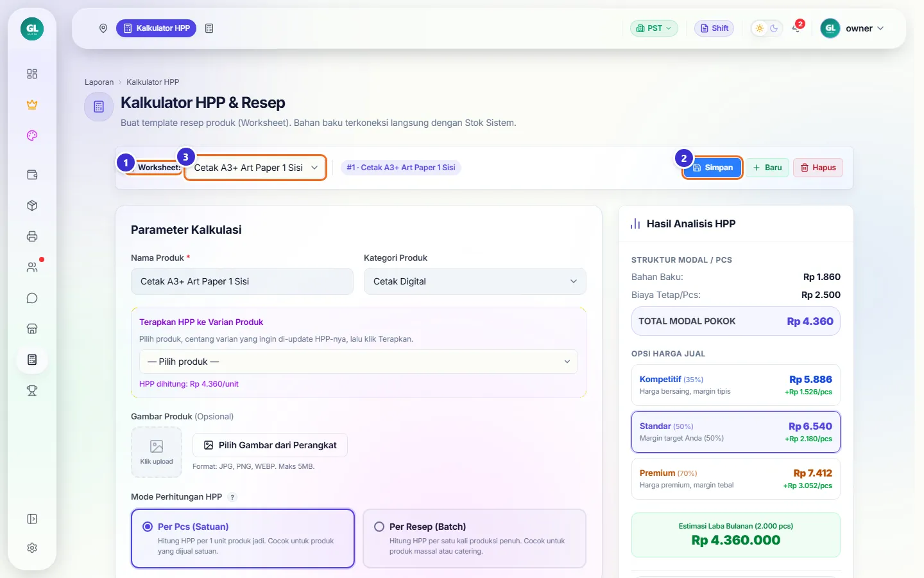Click the Nama Produk input field
The image size is (924, 578).
point(242,281)
